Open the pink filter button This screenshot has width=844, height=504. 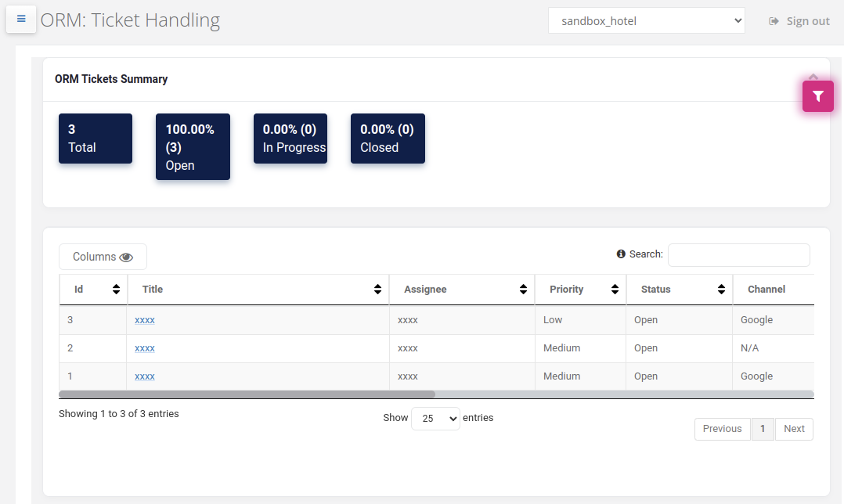817,96
